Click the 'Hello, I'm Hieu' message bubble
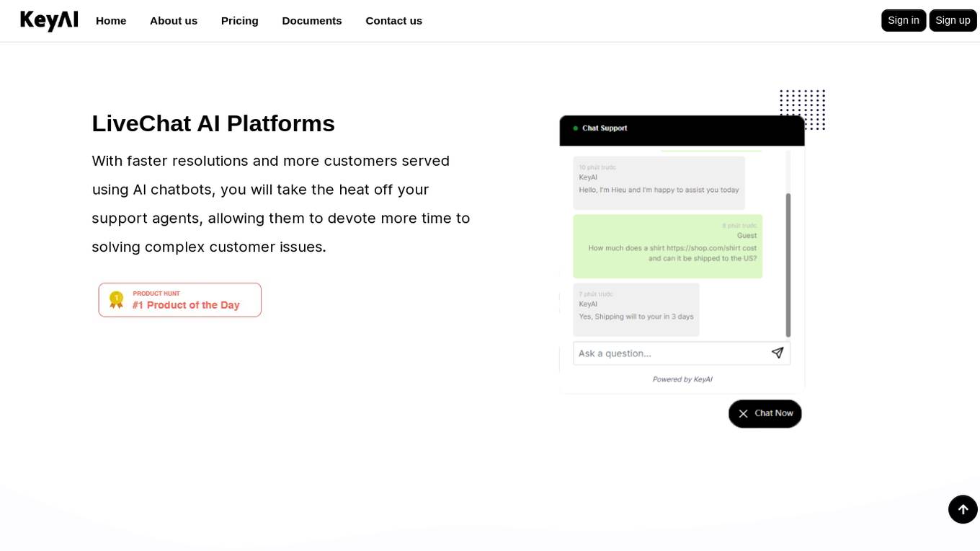 click(x=659, y=183)
